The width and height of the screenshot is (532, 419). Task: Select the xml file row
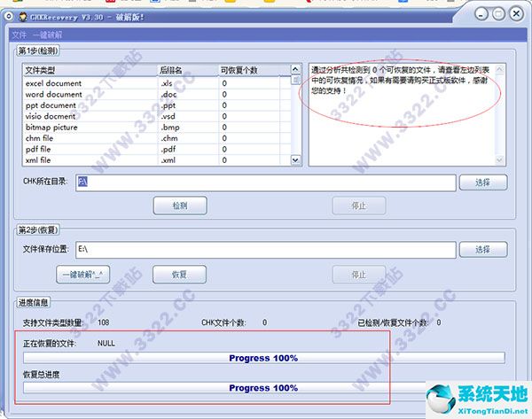(x=157, y=160)
